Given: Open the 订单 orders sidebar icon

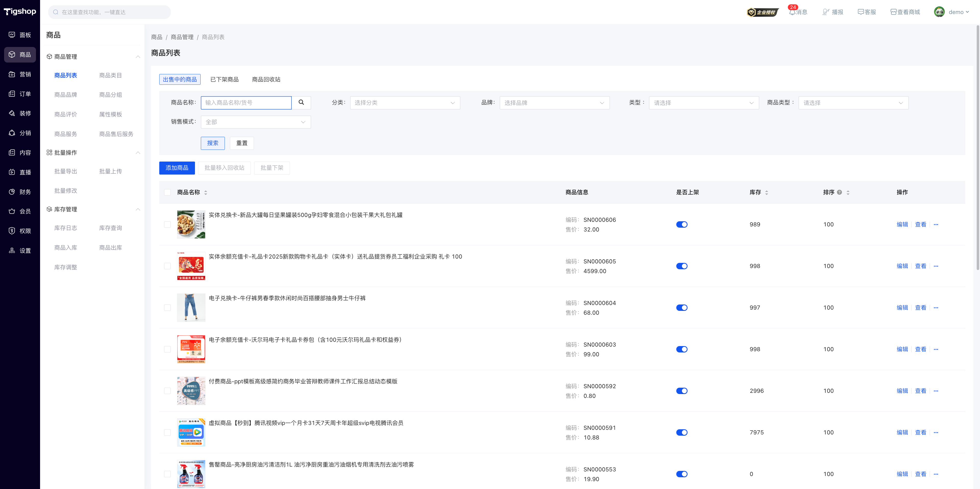Looking at the screenshot, I should coord(12,94).
